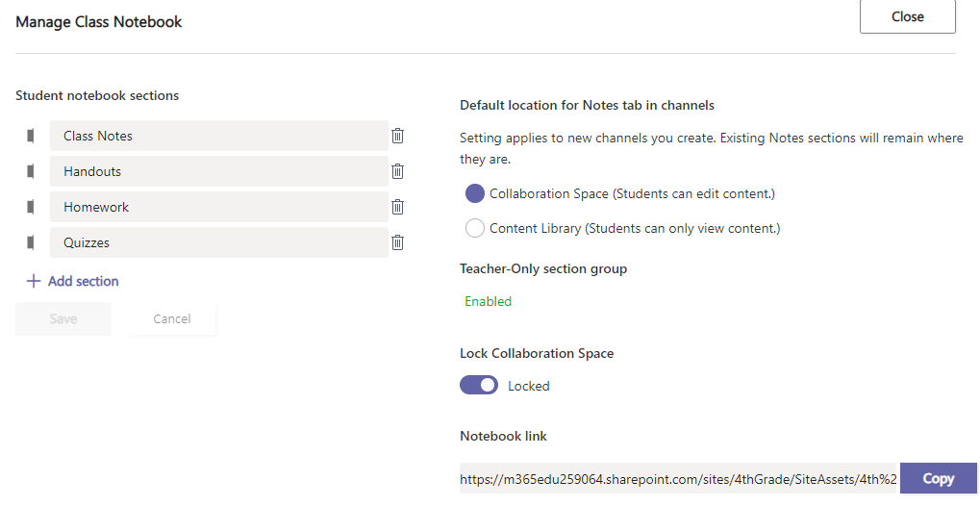980x506 pixels.
Task: Save the section changes
Action: pyautogui.click(x=63, y=318)
